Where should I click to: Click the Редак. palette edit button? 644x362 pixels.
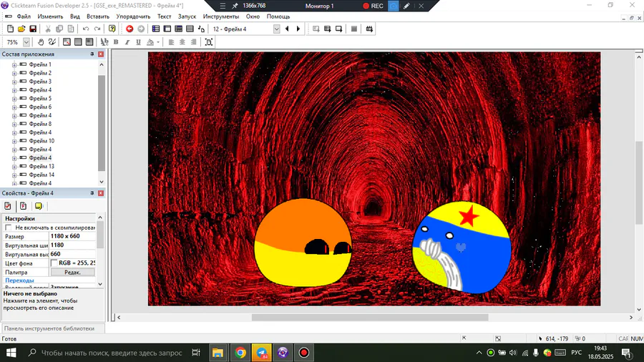[x=72, y=272]
